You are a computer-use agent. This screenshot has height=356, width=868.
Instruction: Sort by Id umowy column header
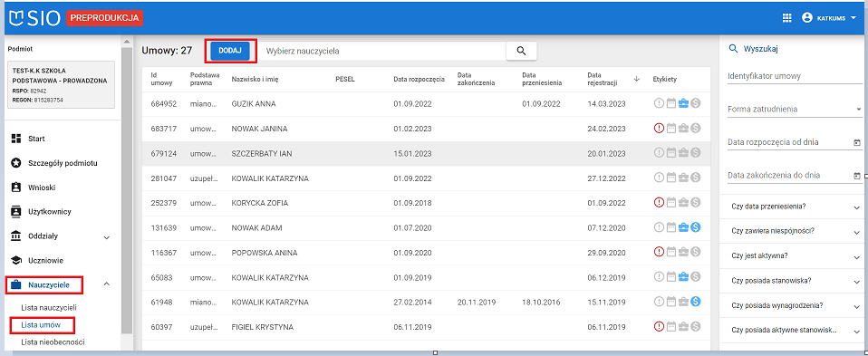(x=161, y=79)
